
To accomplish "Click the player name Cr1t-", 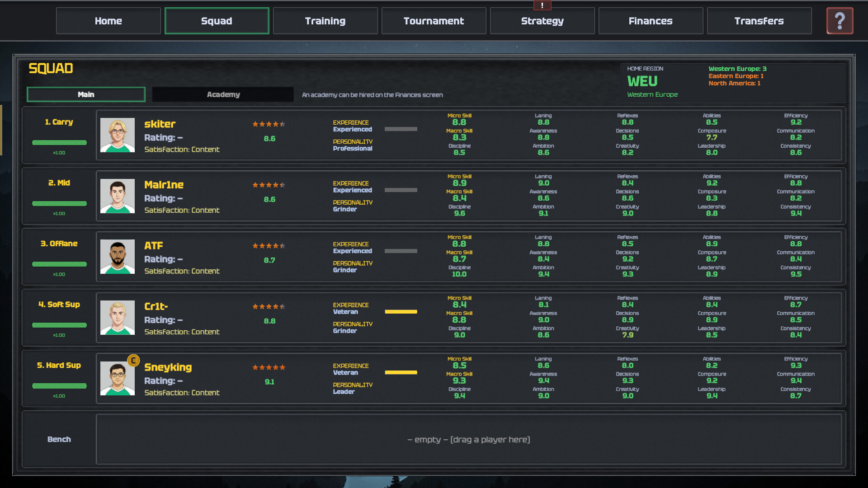I will 156,306.
